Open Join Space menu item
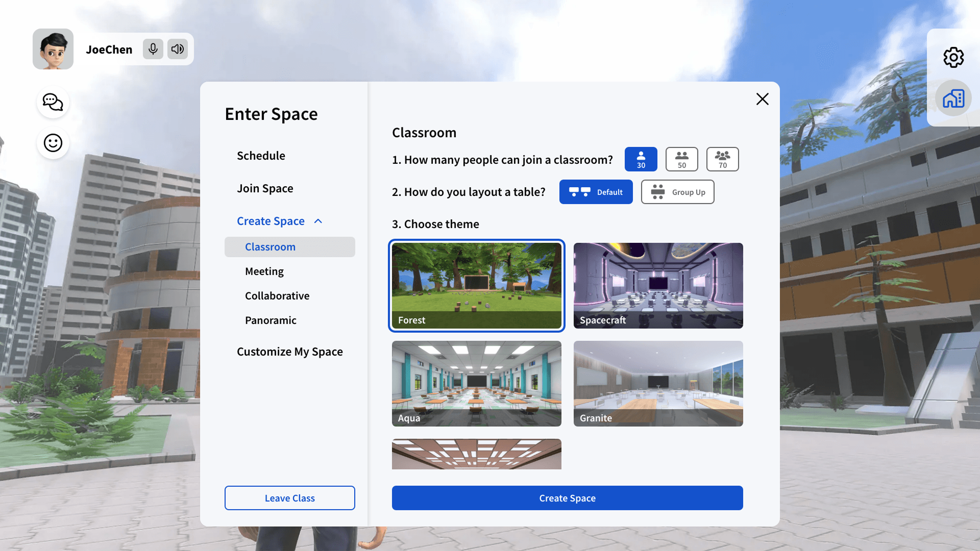980x551 pixels. coord(265,188)
